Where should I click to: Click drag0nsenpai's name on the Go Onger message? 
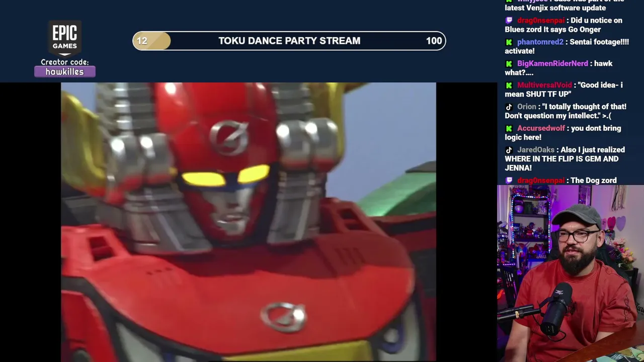[541, 21]
